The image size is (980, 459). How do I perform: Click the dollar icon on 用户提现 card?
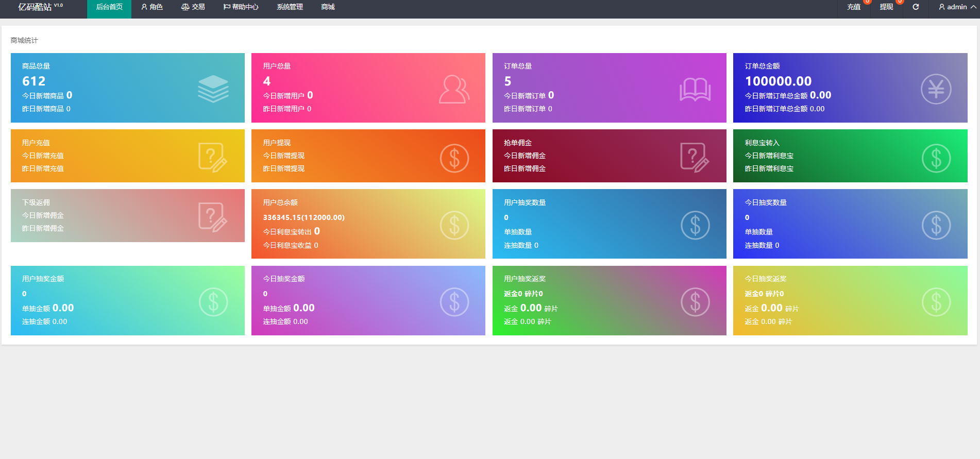[x=454, y=158]
